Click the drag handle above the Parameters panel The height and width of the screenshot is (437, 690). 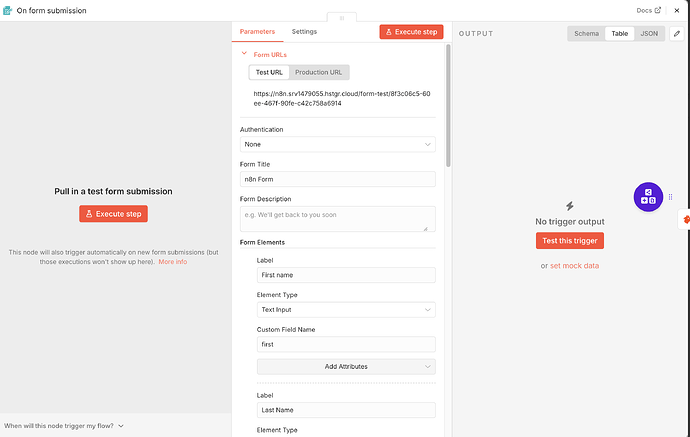tap(341, 18)
